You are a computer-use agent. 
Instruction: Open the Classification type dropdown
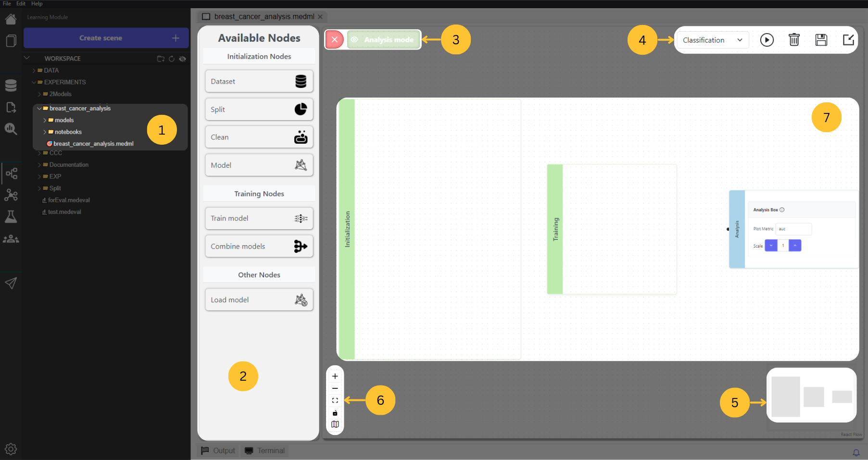(712, 40)
